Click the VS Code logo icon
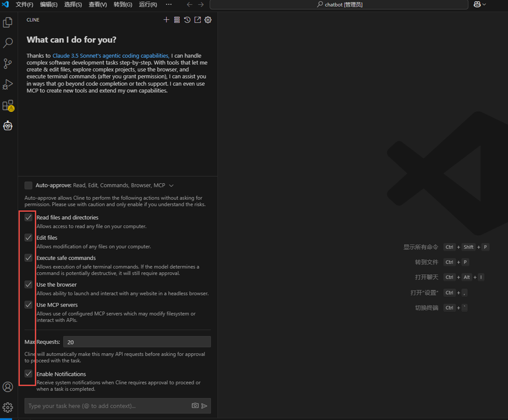 [6, 5]
